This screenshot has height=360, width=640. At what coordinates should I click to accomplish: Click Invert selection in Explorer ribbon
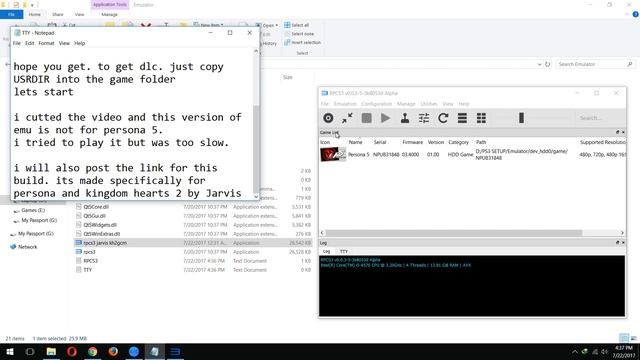302,42
